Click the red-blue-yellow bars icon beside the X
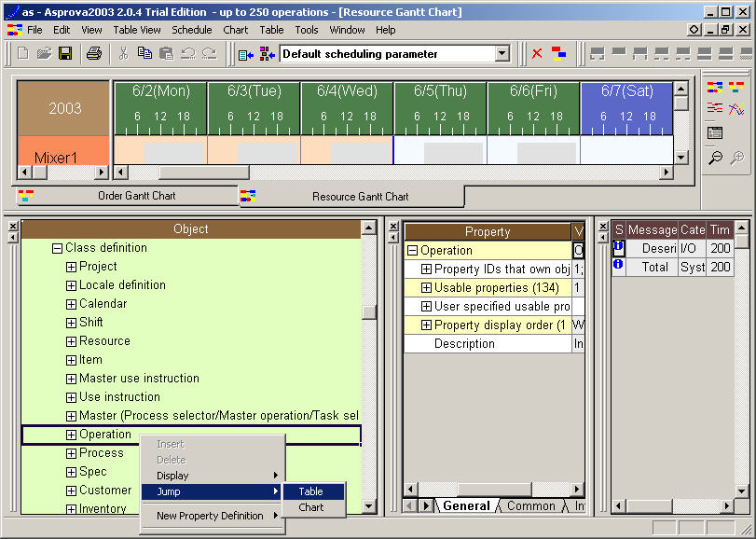Image resolution: width=756 pixels, height=539 pixels. (558, 53)
